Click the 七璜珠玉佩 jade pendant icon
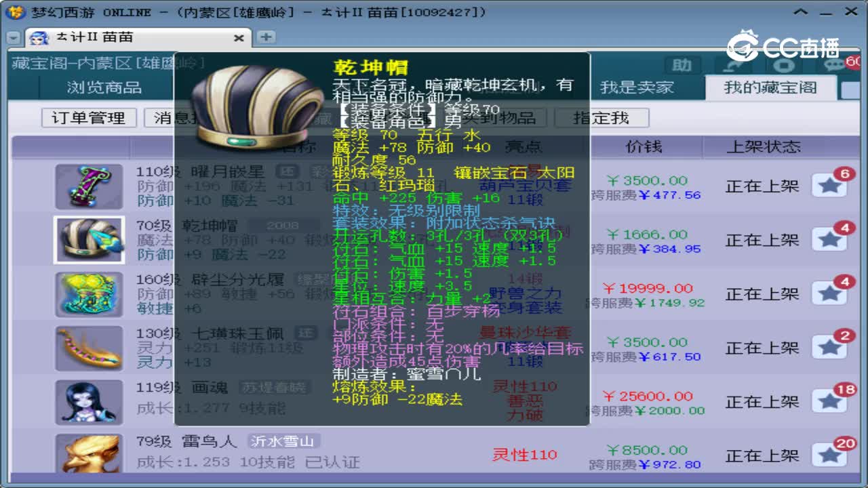The image size is (868, 488). (90, 348)
